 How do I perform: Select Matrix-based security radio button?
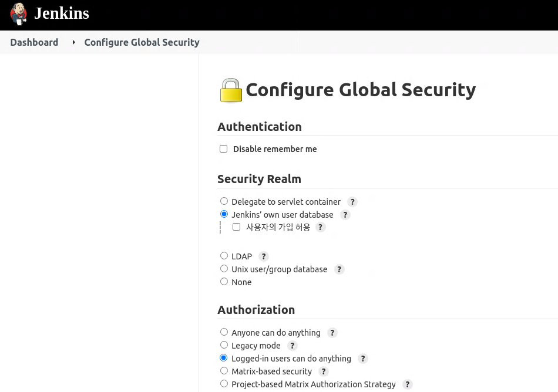(224, 371)
